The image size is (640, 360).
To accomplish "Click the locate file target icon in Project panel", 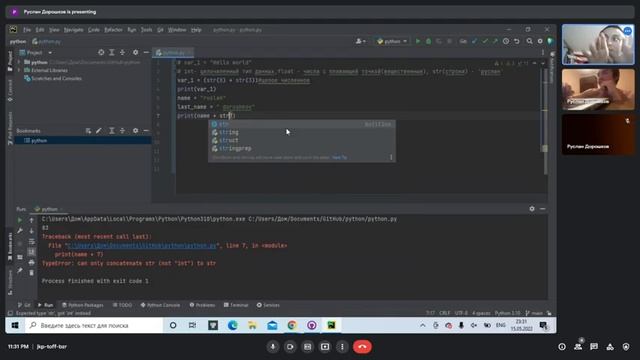I will pyautogui.click(x=101, y=52).
